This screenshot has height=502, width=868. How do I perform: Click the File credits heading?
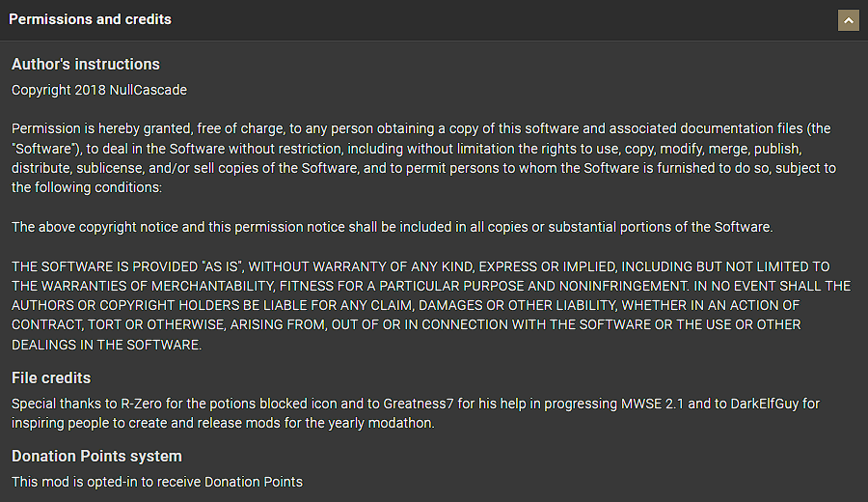pyautogui.click(x=51, y=377)
